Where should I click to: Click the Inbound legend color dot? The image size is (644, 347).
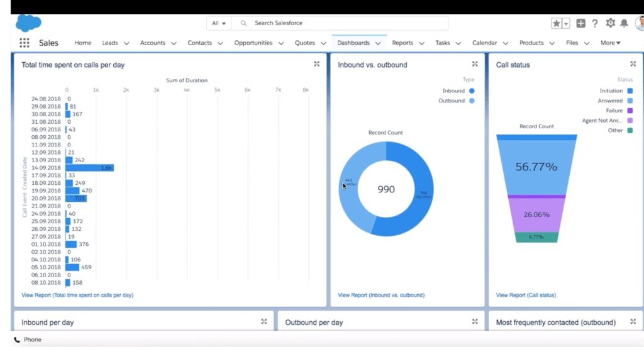pyautogui.click(x=472, y=91)
